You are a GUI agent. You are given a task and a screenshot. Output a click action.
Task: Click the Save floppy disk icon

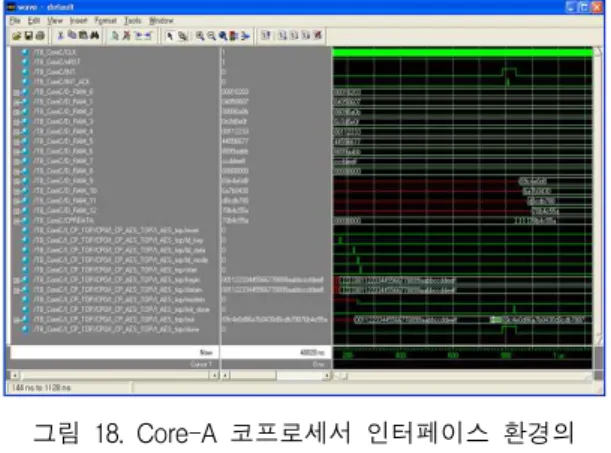[28, 36]
